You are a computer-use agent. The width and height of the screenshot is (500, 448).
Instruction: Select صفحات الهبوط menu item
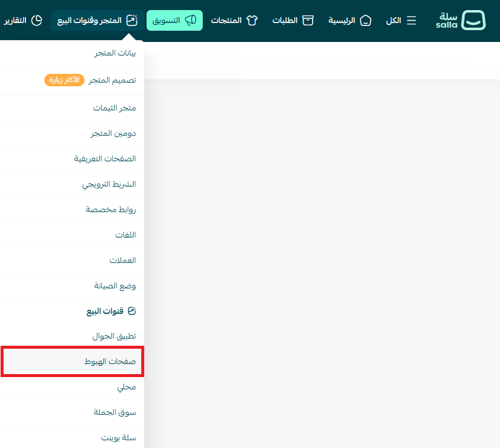point(72,362)
